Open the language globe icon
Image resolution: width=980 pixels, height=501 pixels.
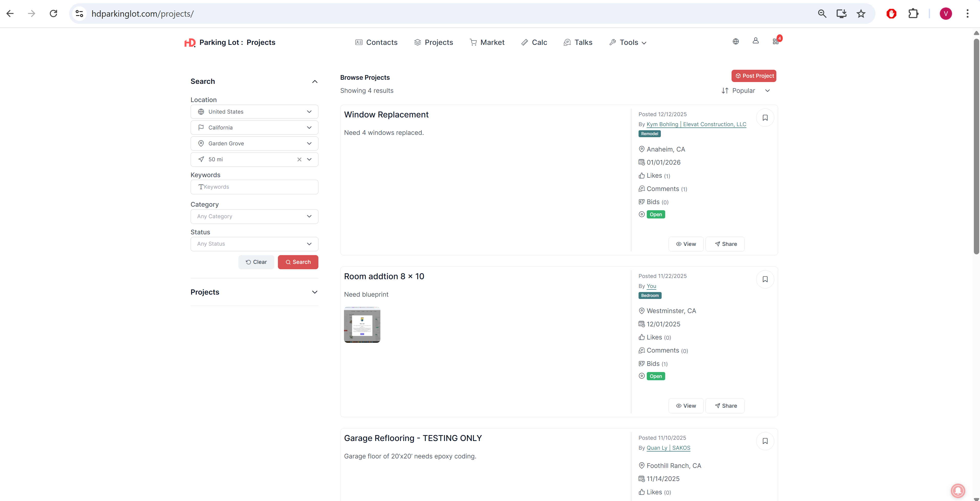[735, 42]
